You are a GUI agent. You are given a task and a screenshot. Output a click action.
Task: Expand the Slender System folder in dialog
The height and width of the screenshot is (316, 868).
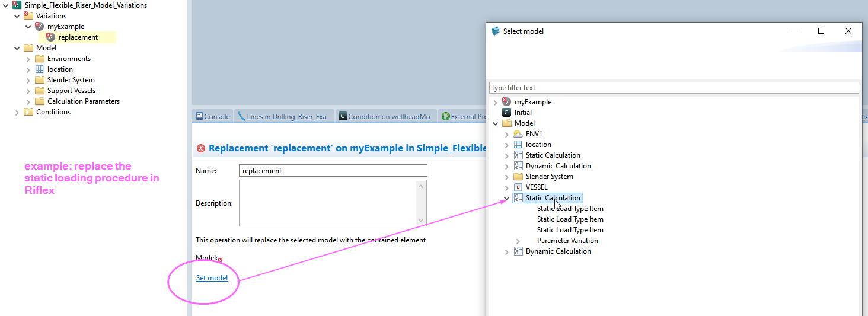point(506,177)
